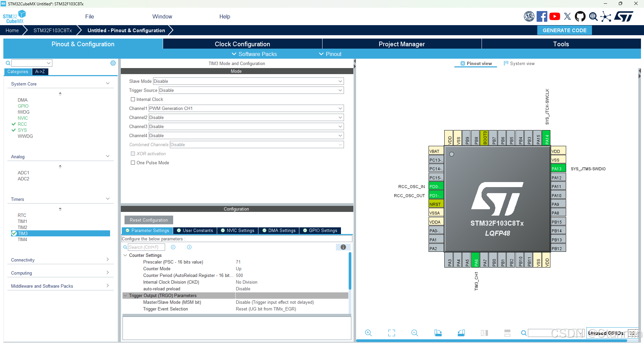Image resolution: width=644 pixels, height=344 pixels.
Task: Click the globe search icon in header
Action: point(593,16)
